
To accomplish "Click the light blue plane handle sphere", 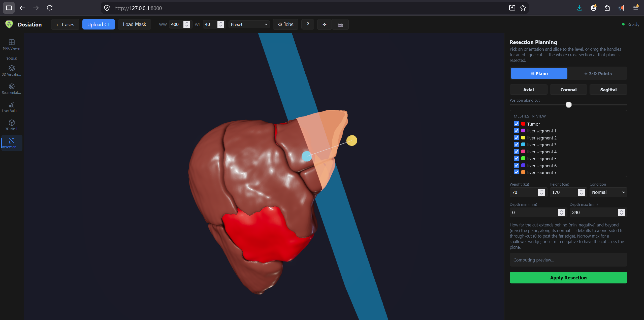I will (x=307, y=156).
